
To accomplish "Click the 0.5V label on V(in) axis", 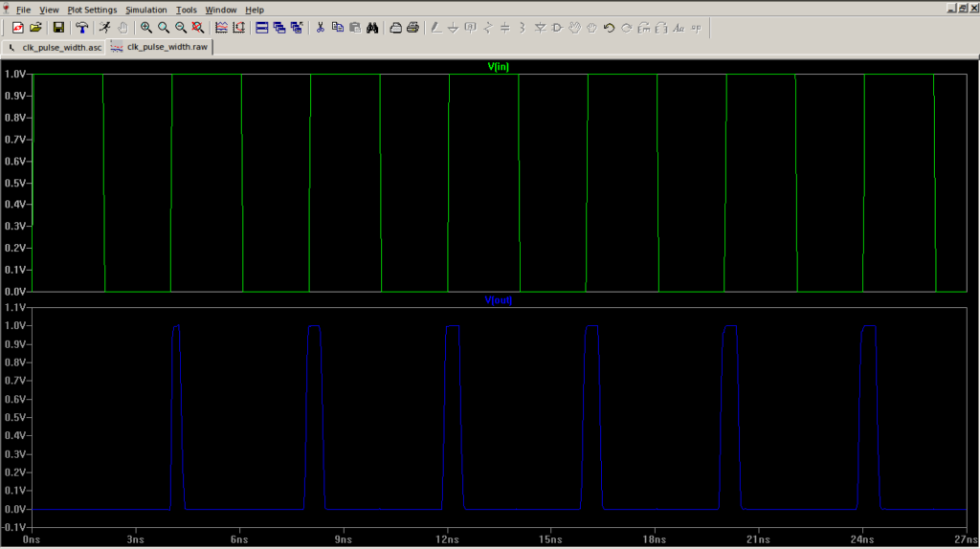I will (15, 183).
